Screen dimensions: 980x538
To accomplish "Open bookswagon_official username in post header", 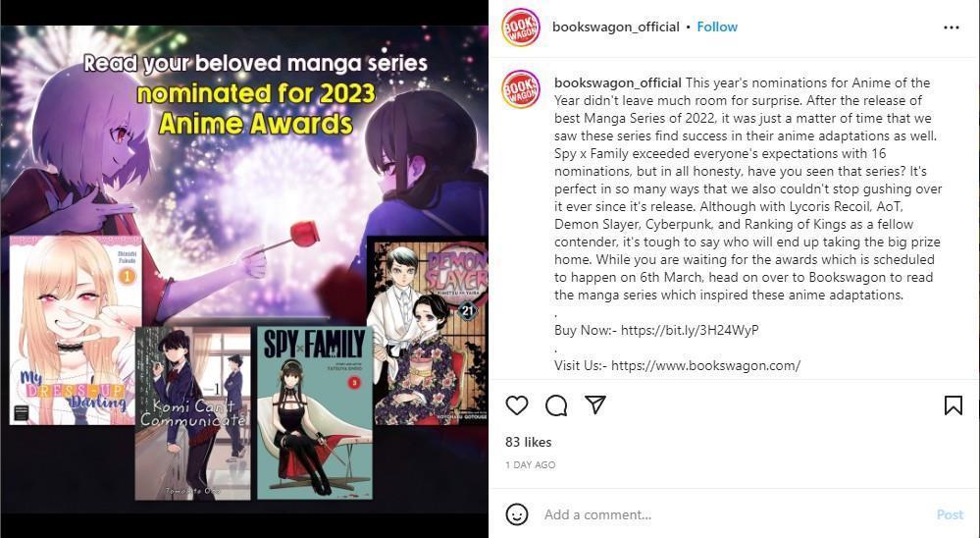I will click(616, 27).
